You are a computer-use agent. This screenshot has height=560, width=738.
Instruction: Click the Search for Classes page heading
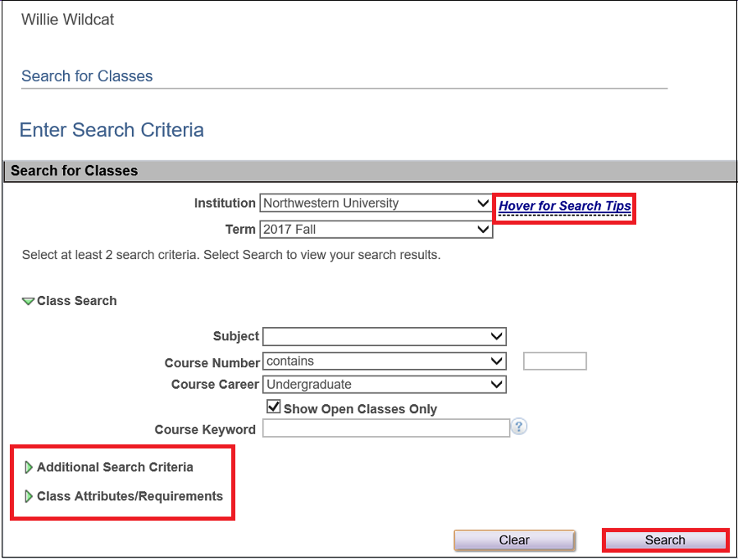[x=87, y=76]
